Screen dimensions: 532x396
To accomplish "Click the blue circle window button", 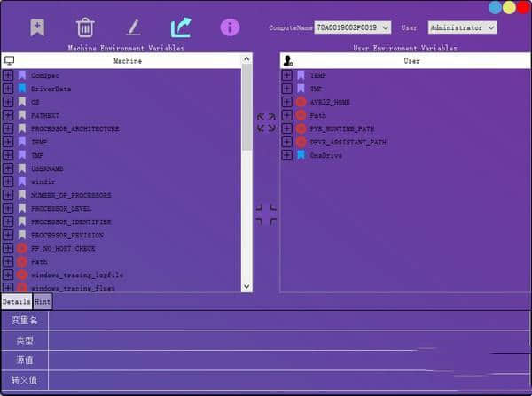I will (495, 7).
